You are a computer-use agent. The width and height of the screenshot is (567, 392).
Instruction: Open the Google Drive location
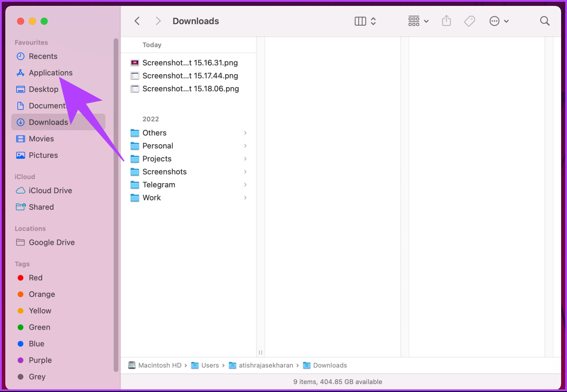[51, 242]
